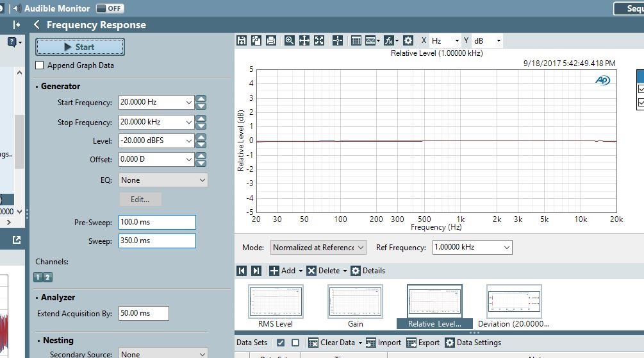Click the print graph icon
Viewport: 644px width, 358px height.
271,40
